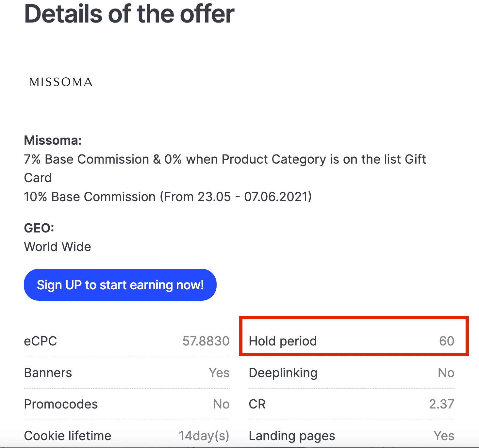Click the Cookie lifetime label

[68, 436]
